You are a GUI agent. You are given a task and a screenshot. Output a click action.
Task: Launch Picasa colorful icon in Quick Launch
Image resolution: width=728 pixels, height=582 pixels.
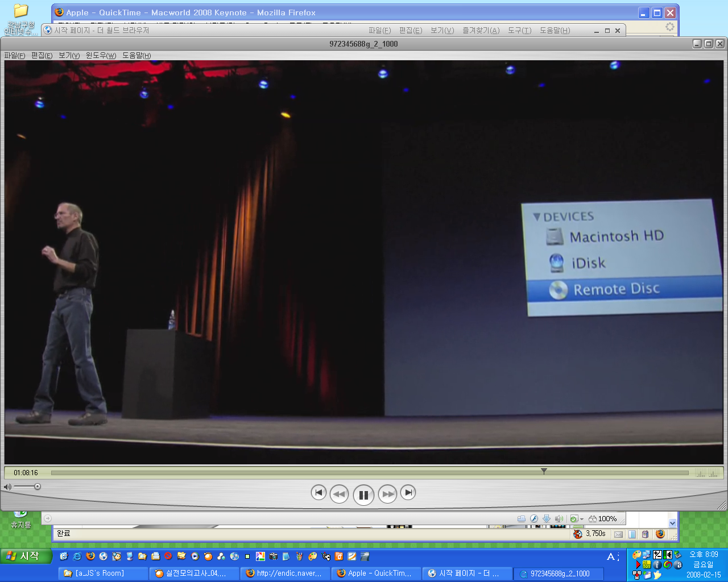[260, 556]
